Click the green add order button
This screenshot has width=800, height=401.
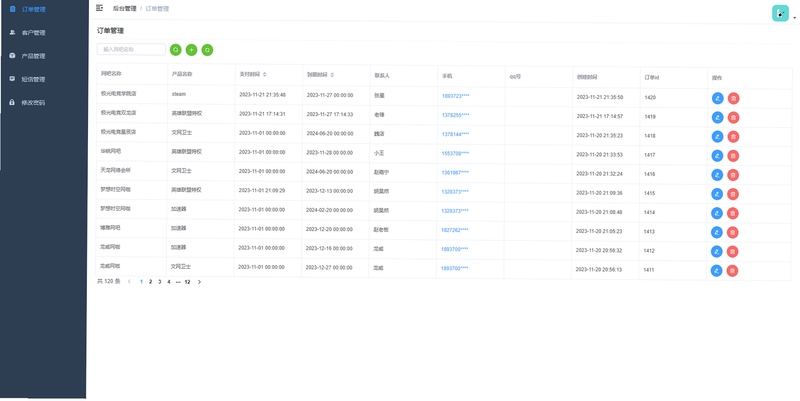191,49
